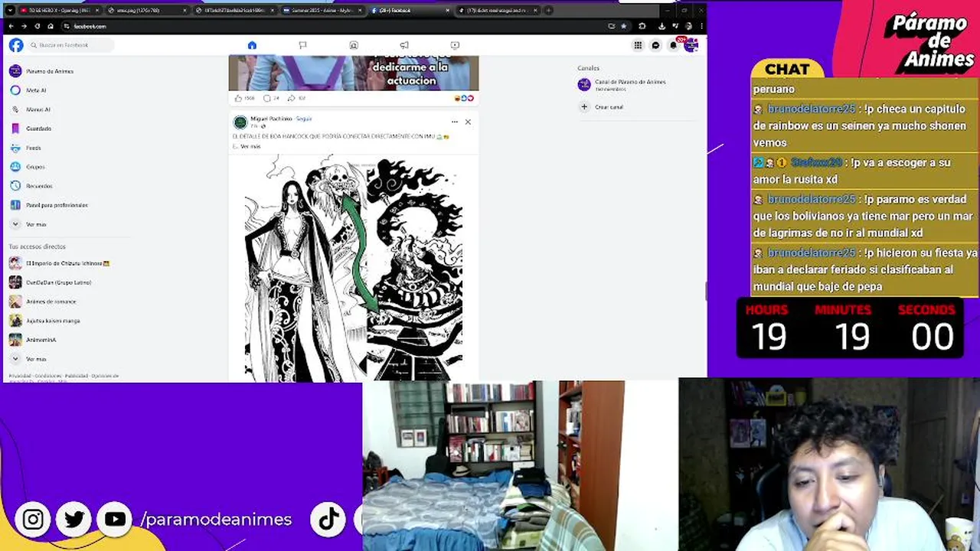Go forward in browser
Image resolution: width=980 pixels, height=551 pixels.
tap(24, 26)
